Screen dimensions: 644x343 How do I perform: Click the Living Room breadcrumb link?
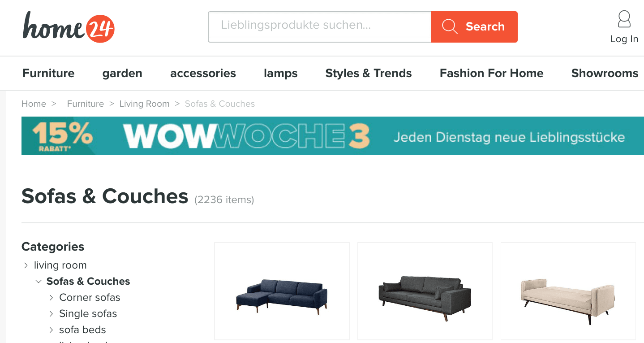144,104
